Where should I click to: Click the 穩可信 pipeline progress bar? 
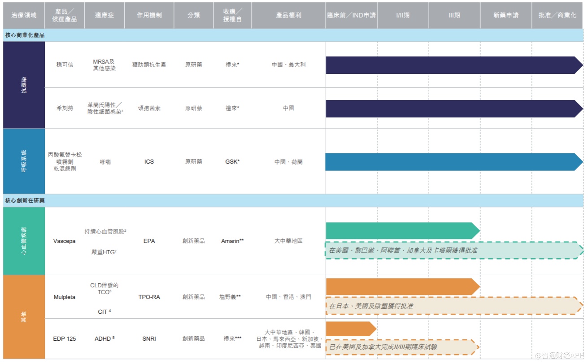(454, 65)
